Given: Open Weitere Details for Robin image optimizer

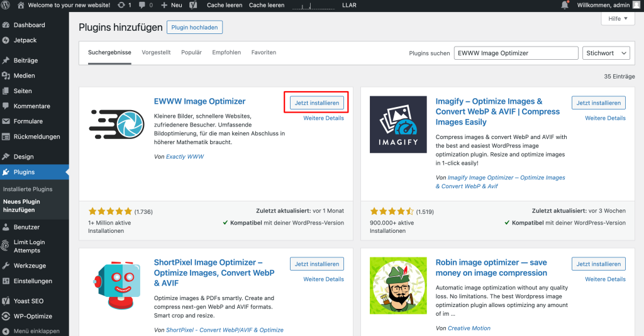Looking at the screenshot, I should [x=606, y=279].
